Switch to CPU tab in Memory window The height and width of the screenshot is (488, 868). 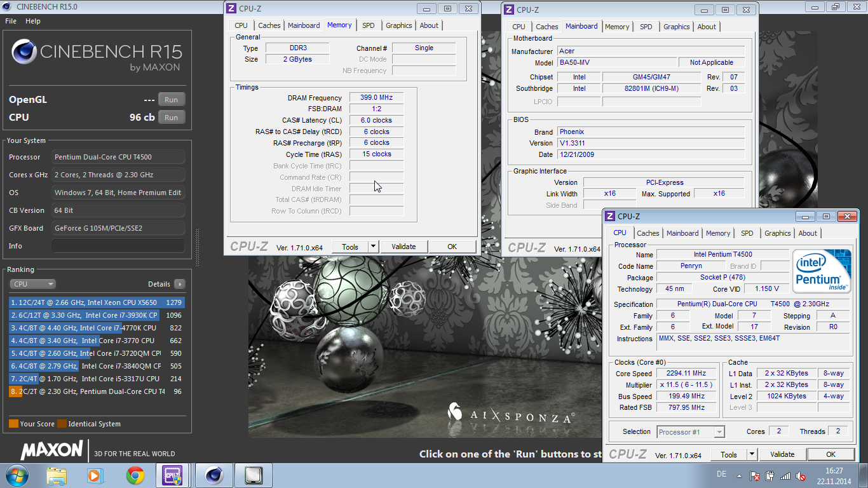point(241,25)
